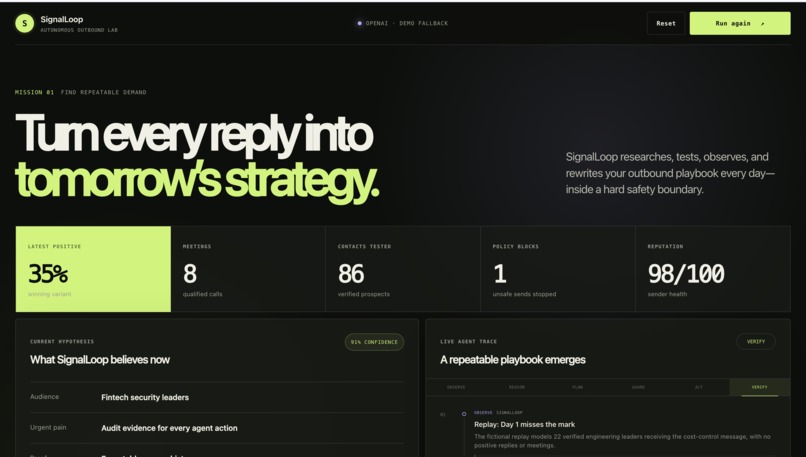
Task: Click the OBSERVE SIGNALLOOP trace tag
Action: pyautogui.click(x=498, y=413)
